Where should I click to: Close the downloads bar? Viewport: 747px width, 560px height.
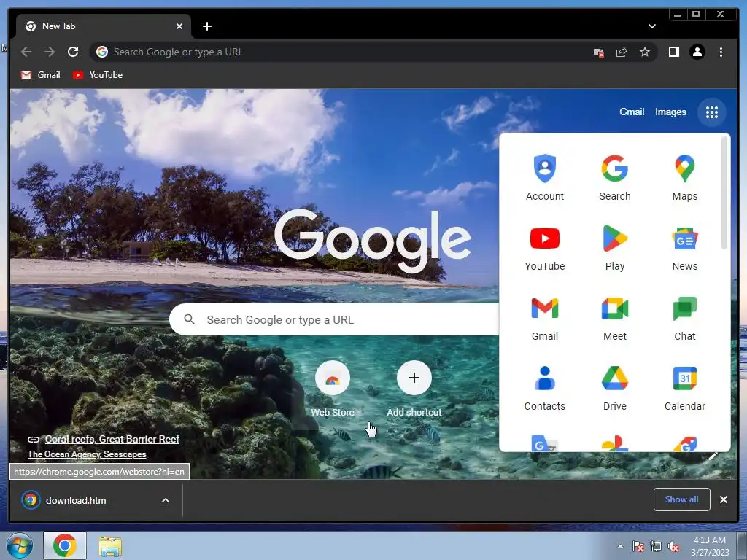click(723, 499)
